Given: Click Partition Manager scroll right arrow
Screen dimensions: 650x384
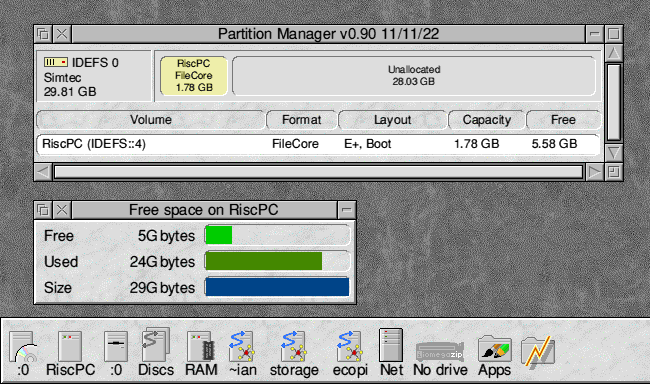Looking at the screenshot, I should 594,172.
